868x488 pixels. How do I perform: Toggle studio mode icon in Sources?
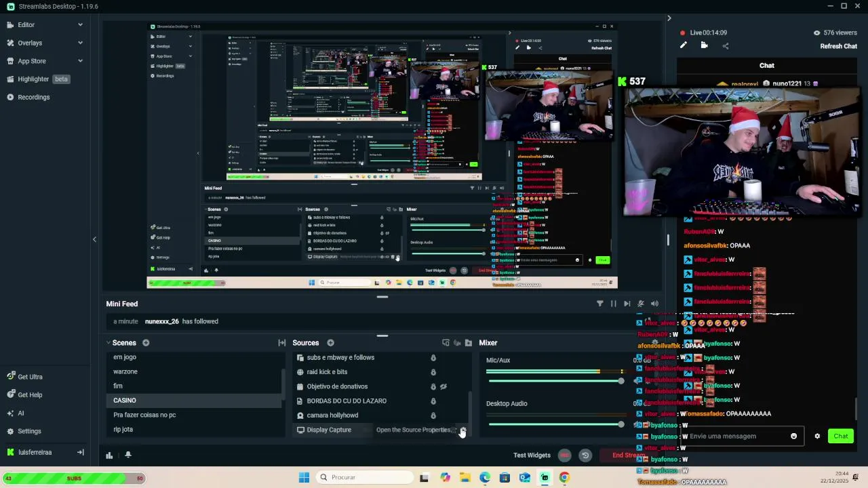click(446, 343)
